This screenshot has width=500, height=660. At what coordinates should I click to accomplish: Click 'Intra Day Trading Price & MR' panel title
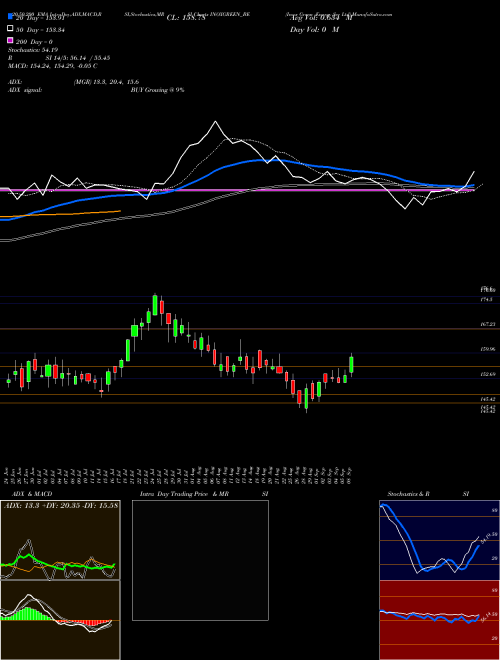point(184,494)
